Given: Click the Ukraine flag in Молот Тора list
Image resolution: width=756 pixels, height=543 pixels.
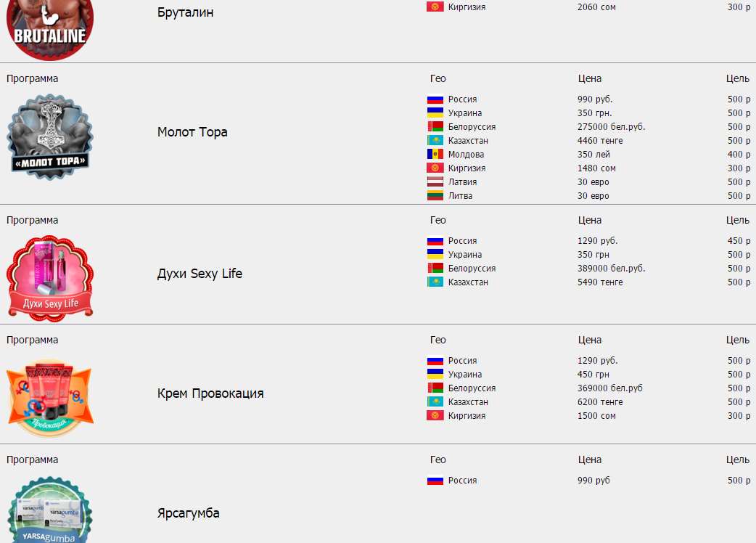Looking at the screenshot, I should click(x=435, y=113).
